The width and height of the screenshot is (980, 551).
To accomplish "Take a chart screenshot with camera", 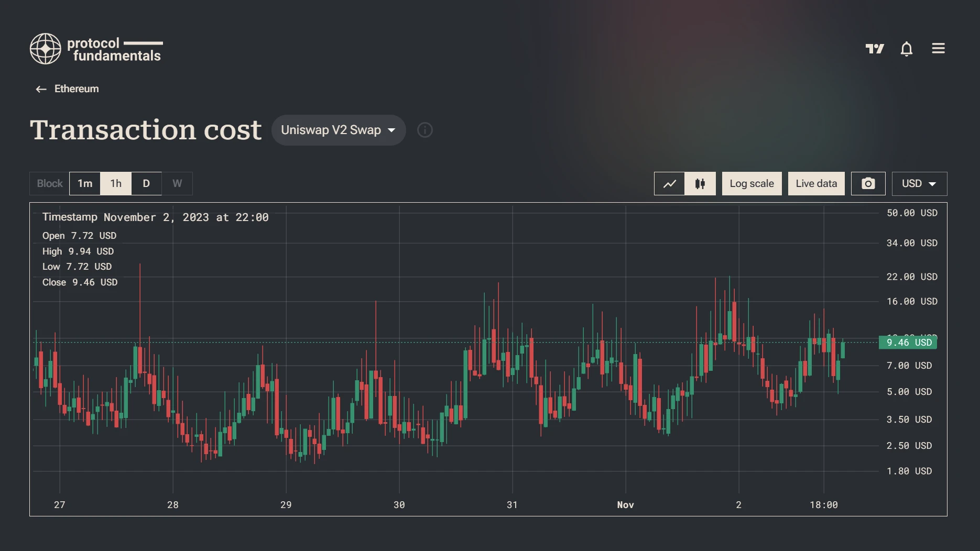I will pos(868,184).
